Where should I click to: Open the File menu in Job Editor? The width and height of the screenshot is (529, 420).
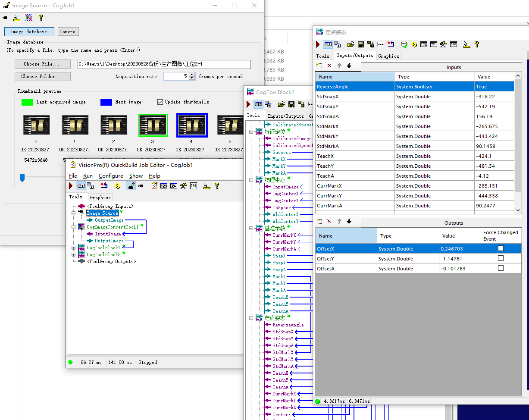pos(73,176)
